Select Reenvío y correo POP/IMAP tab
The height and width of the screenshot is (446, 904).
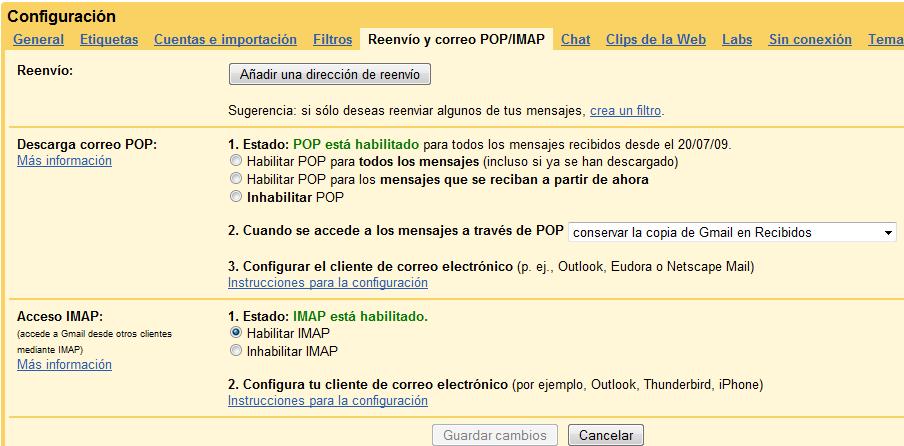click(x=456, y=40)
